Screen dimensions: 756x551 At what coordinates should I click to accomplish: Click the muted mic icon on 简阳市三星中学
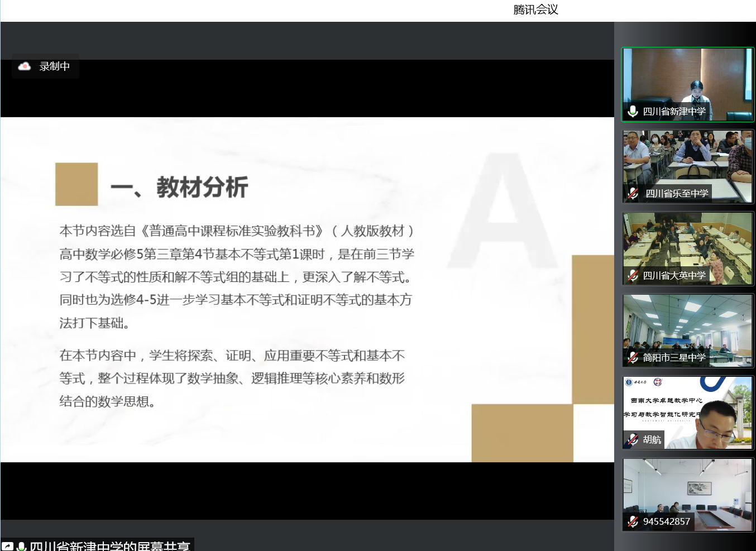tap(633, 357)
